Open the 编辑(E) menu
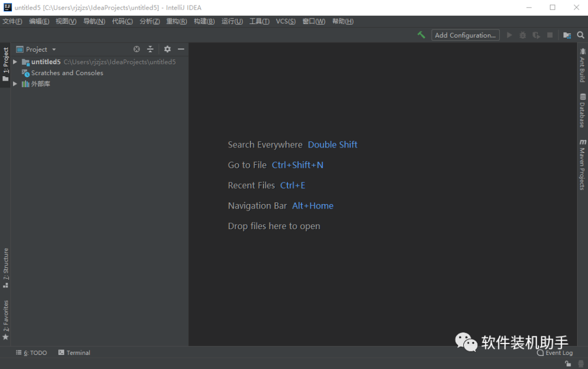 tap(39, 21)
